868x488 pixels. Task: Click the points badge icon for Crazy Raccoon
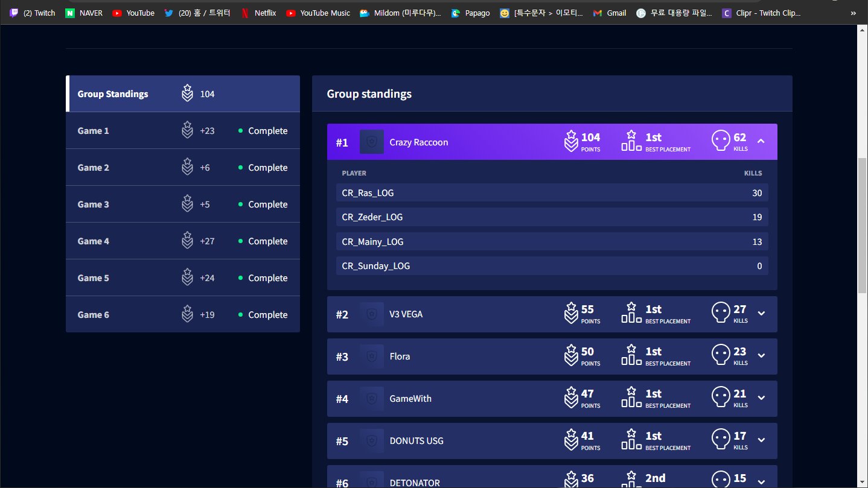[571, 141]
